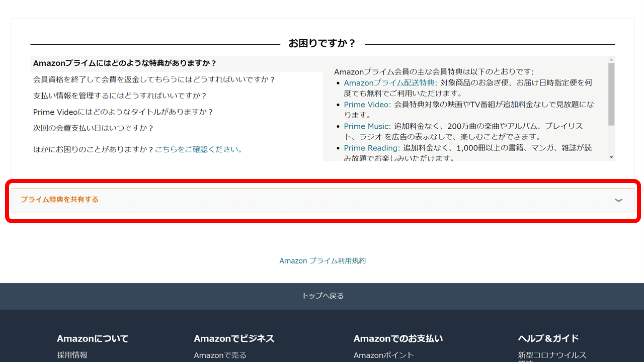The image size is (644, 362).
Task: Click the Amazonについて footer heading
Action: tap(93, 338)
